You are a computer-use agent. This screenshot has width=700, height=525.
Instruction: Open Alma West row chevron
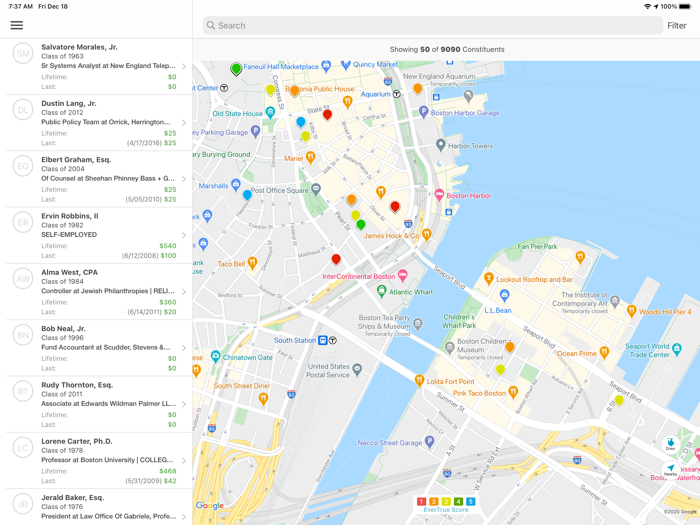pos(184,292)
